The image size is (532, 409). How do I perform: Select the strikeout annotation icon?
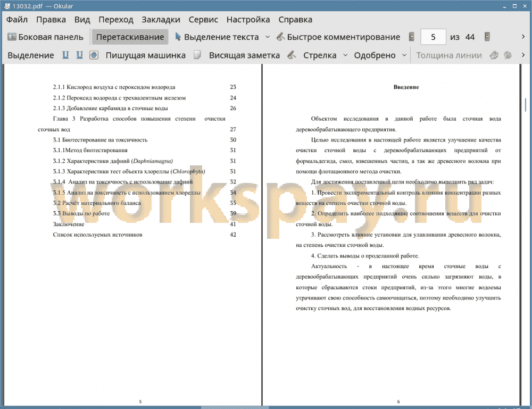tap(94, 55)
